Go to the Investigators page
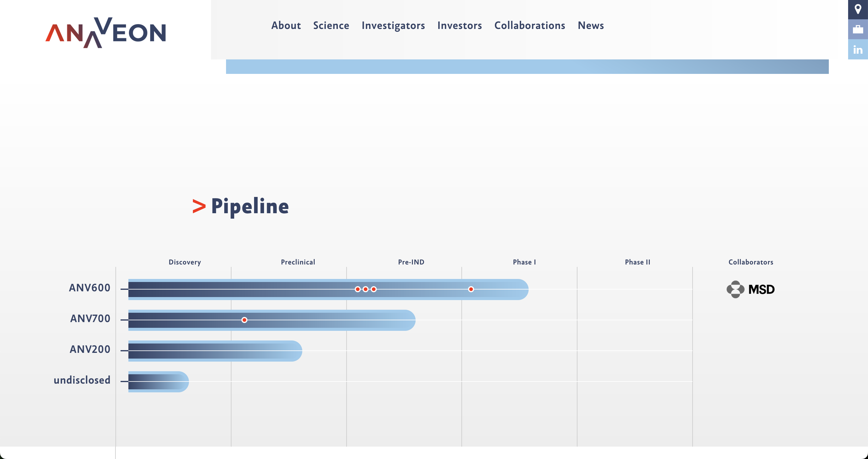 point(393,26)
